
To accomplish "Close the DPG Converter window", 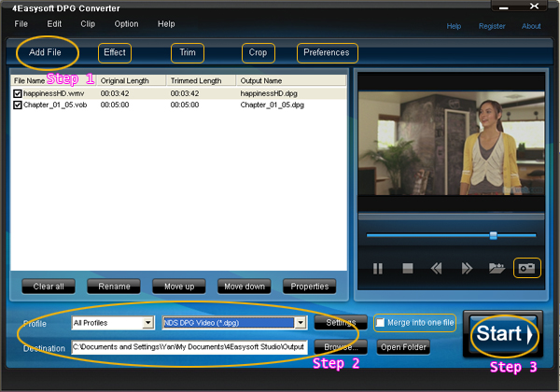I will (534, 7).
